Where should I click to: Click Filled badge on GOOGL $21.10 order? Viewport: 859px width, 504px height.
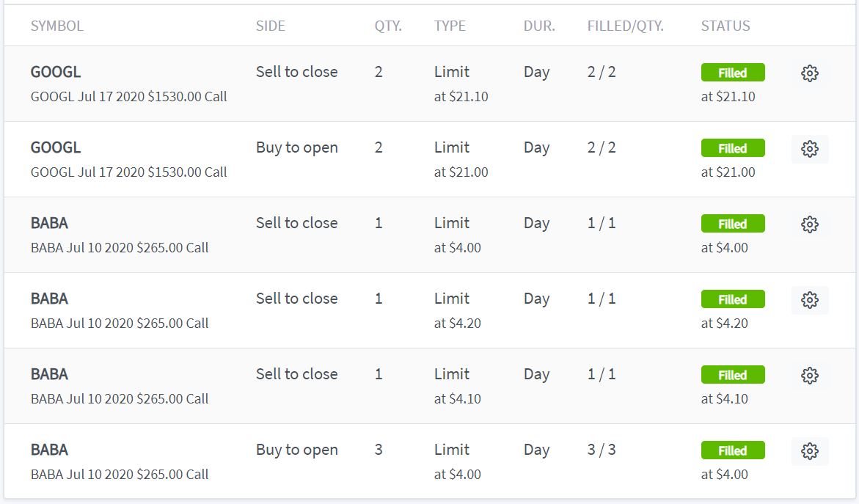[732, 73]
